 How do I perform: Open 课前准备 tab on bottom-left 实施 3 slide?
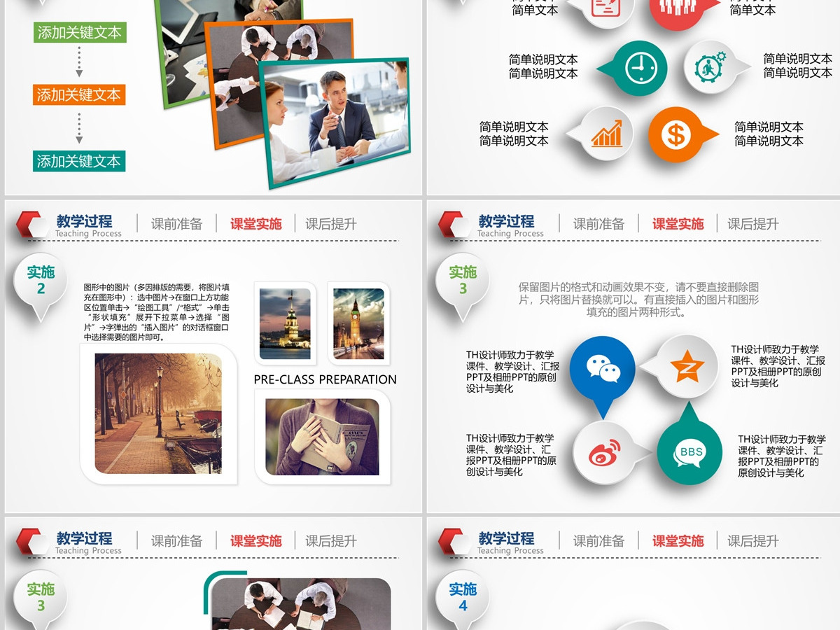click(x=177, y=541)
